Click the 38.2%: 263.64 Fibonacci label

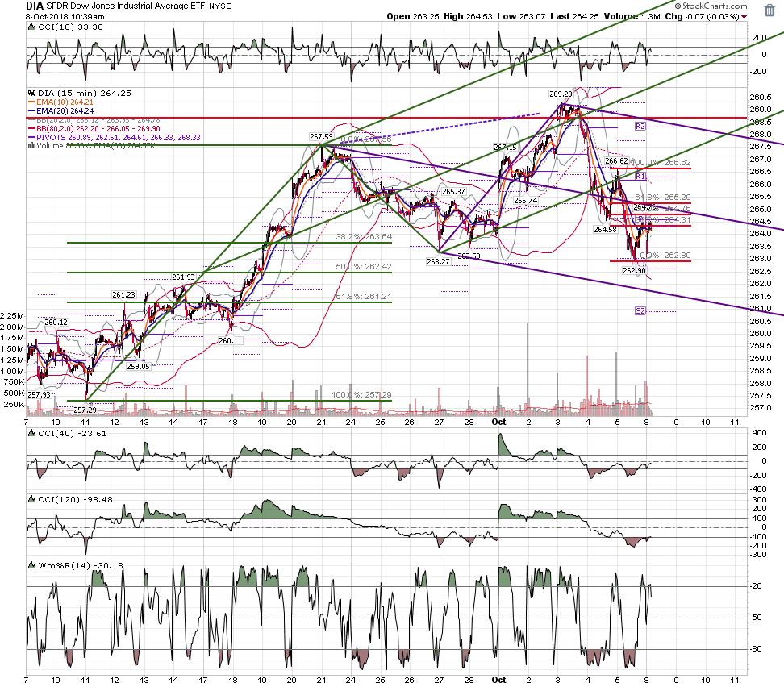click(x=364, y=237)
